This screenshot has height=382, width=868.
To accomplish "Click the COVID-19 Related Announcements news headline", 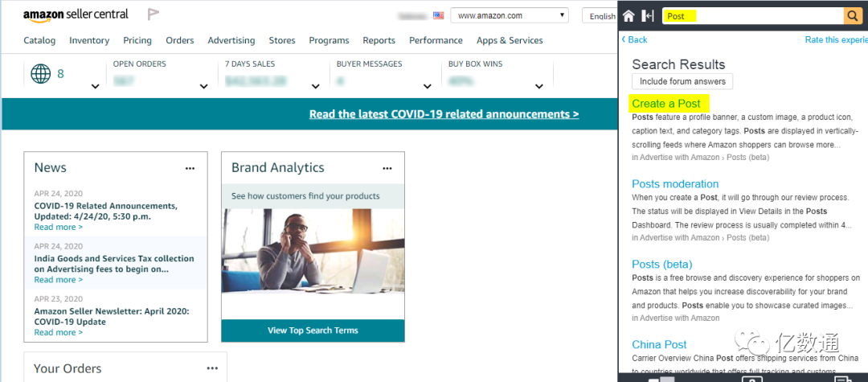I will tap(106, 211).
